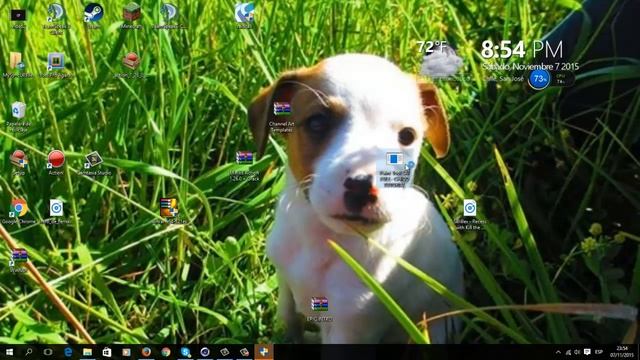Open Task View on the taskbar
Screen dimensions: 640x360
tap(48, 352)
